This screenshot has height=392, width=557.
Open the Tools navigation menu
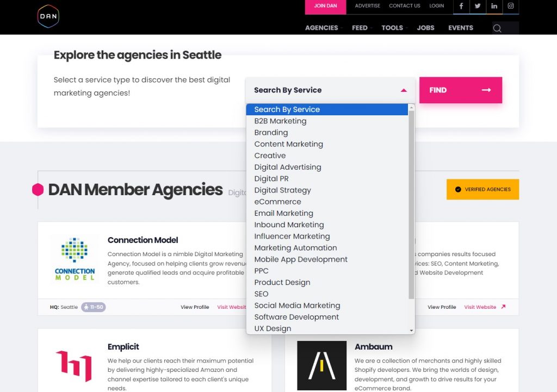tap(392, 28)
